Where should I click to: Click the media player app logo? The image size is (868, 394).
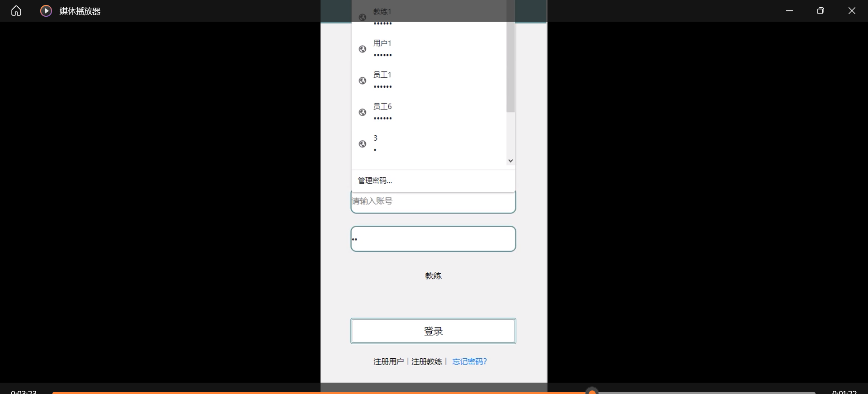pos(46,11)
